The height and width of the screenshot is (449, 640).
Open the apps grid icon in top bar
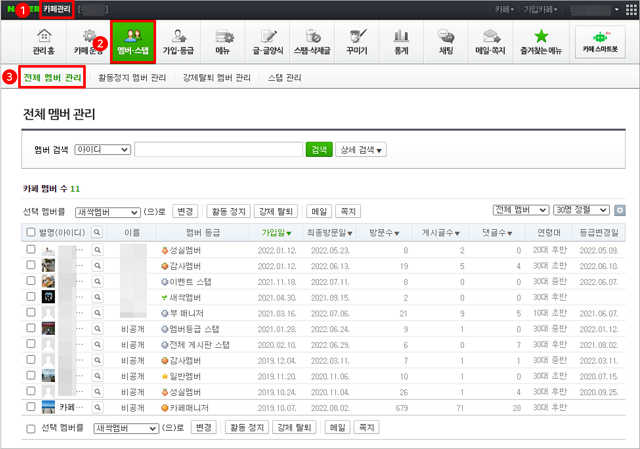(631, 10)
